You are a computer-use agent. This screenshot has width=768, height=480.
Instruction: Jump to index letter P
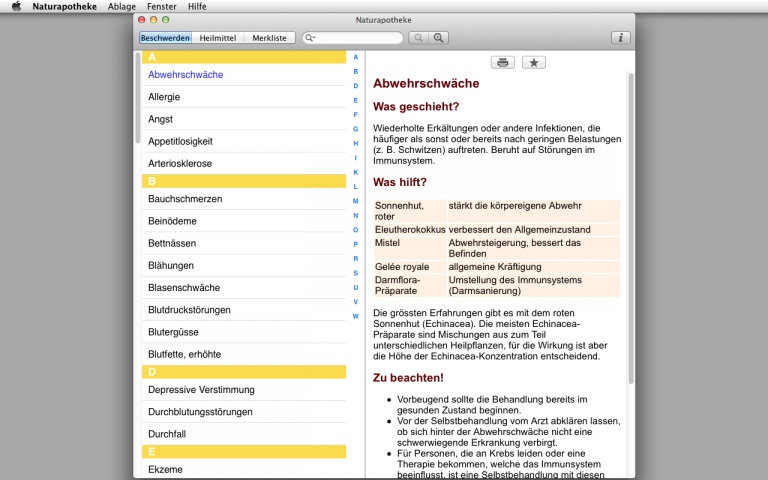pyautogui.click(x=356, y=244)
